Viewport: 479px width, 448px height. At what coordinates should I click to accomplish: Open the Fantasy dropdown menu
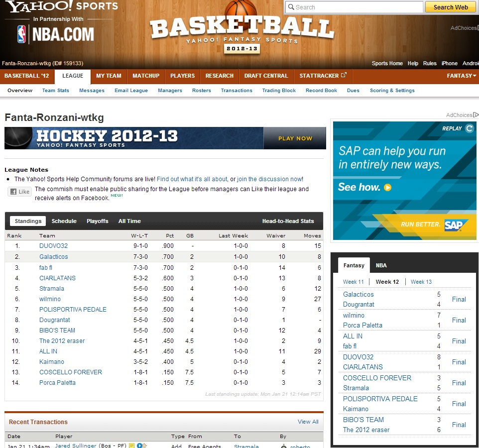461,76
